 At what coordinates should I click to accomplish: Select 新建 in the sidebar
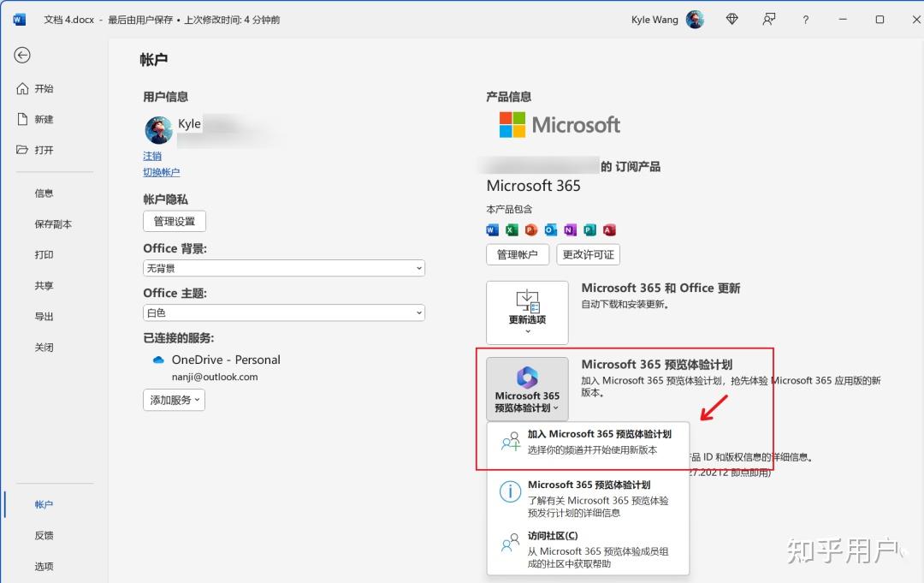35,119
